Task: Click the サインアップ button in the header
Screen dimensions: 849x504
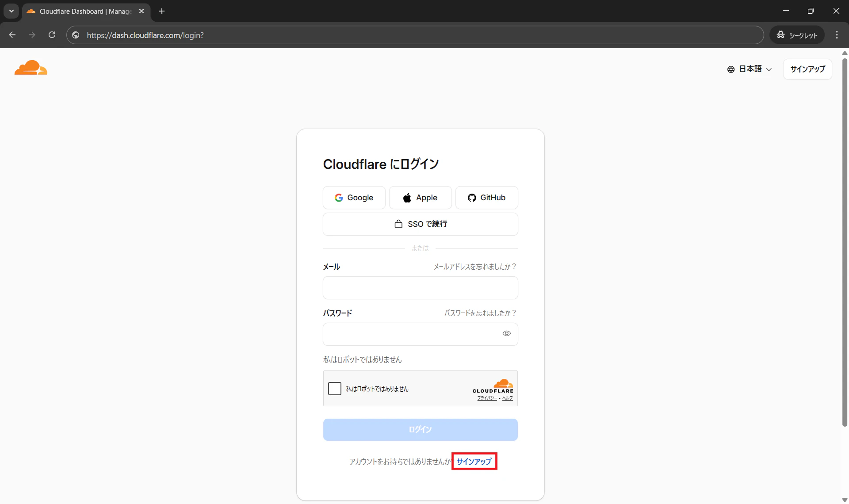Action: pos(807,69)
